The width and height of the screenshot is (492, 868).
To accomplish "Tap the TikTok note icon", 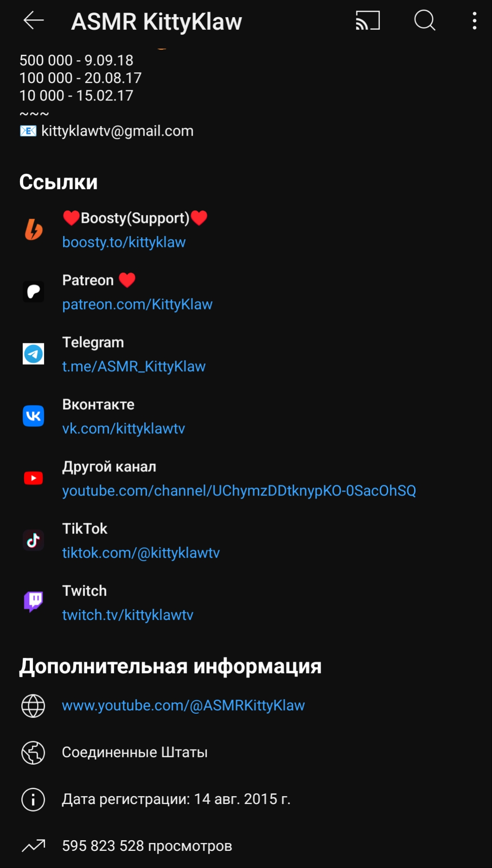I will 33,540.
